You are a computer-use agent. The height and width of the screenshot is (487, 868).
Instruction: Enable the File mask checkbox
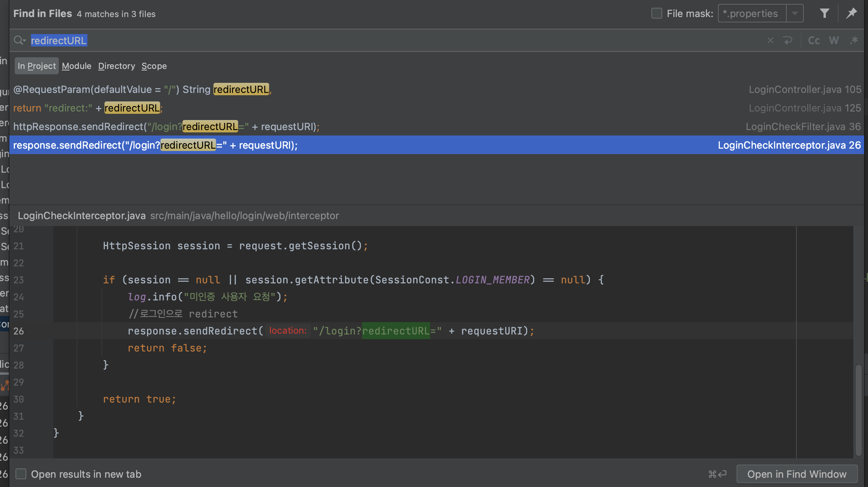656,14
